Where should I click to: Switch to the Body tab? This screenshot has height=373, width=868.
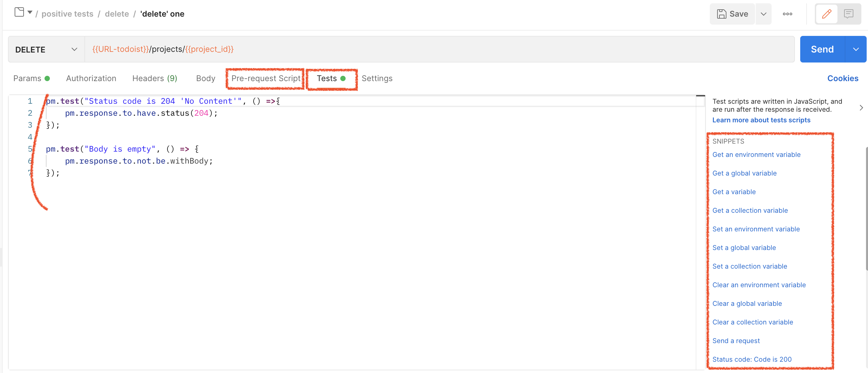pos(205,78)
